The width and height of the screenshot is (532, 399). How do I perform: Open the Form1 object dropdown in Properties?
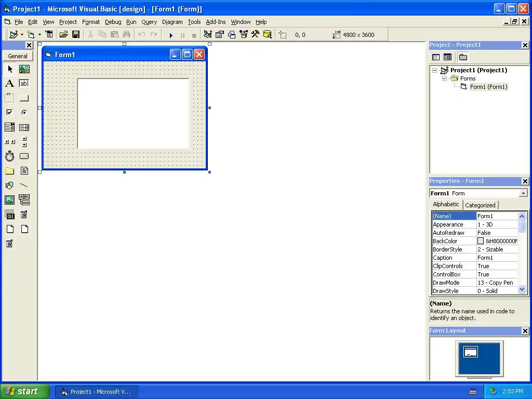tap(524, 193)
